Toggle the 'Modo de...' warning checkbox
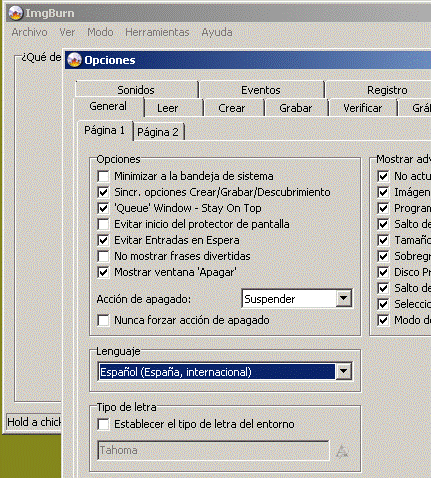The width and height of the screenshot is (431, 478). 383,320
